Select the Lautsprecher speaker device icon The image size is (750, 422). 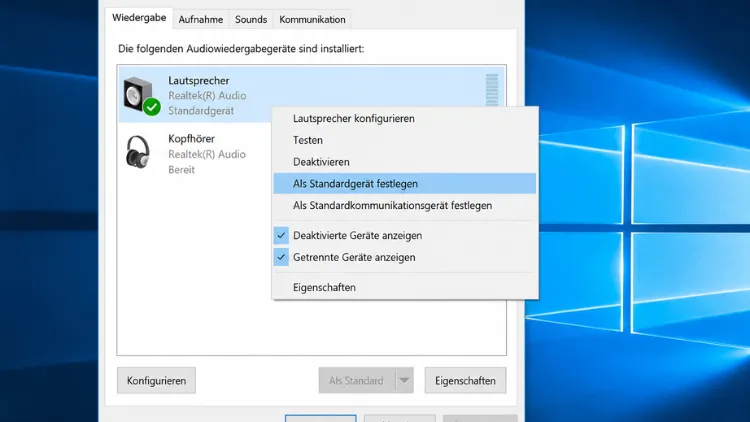[x=142, y=96]
